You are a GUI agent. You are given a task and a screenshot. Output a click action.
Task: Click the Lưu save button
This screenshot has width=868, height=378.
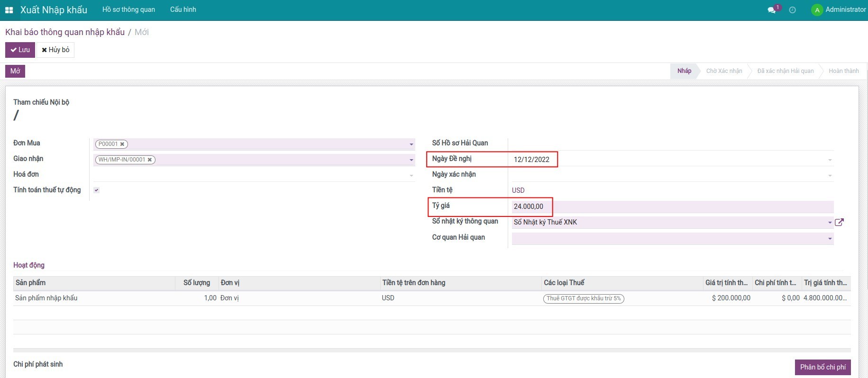pos(20,50)
